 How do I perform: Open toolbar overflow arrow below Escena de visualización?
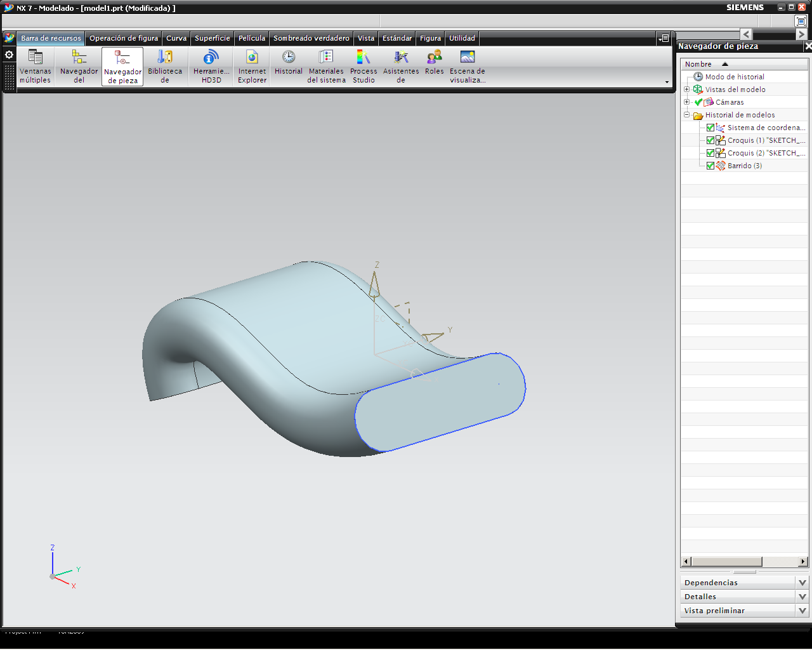point(667,82)
